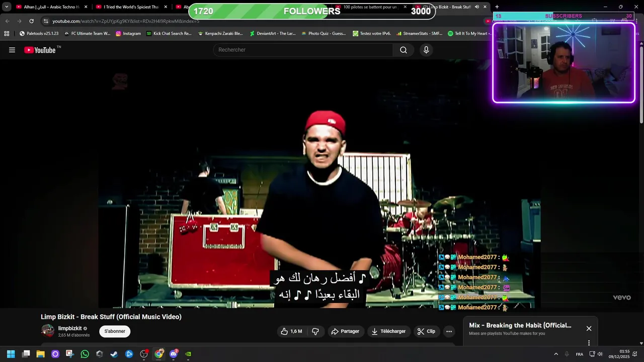Open NVIDIA app from the taskbar
The width and height of the screenshot is (644, 362).
coord(188,354)
